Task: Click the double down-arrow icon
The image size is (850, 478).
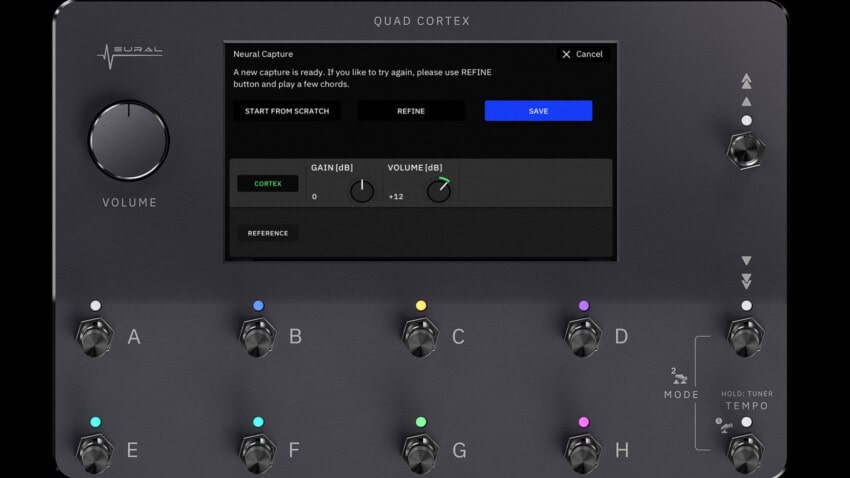Action: pos(746,281)
